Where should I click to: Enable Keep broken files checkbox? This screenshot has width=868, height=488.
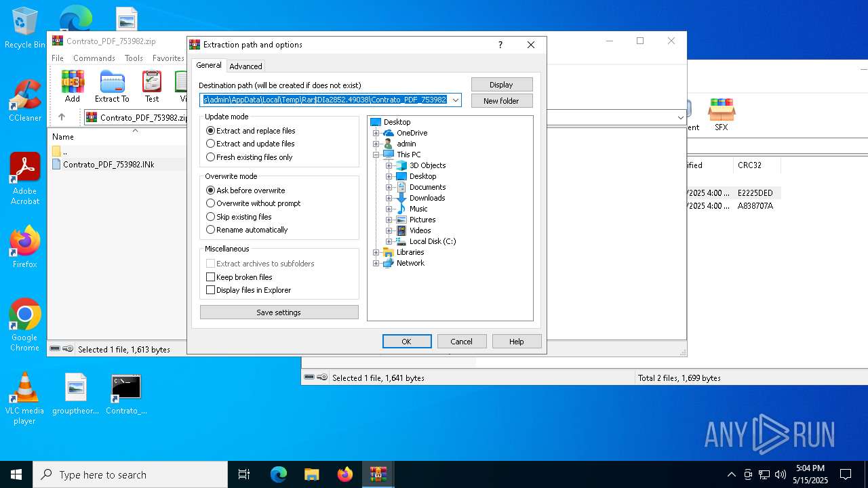click(x=210, y=277)
